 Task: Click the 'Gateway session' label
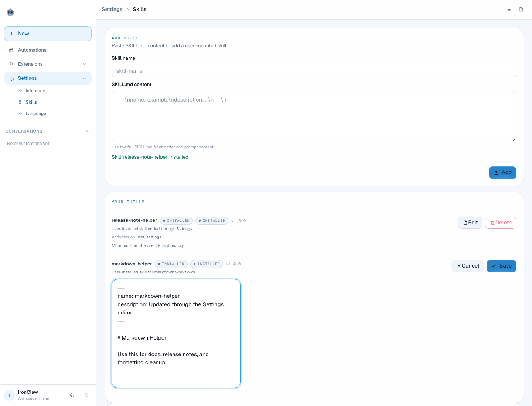[34, 399]
